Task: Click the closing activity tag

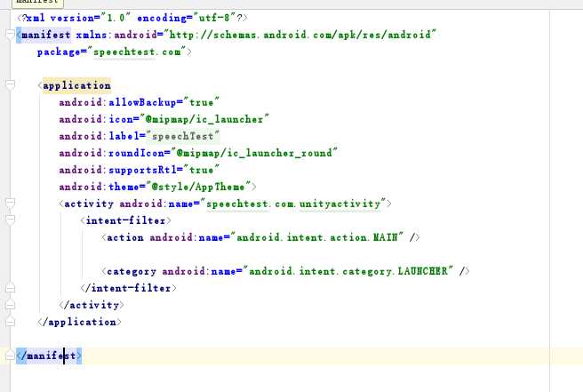Action: (91, 305)
